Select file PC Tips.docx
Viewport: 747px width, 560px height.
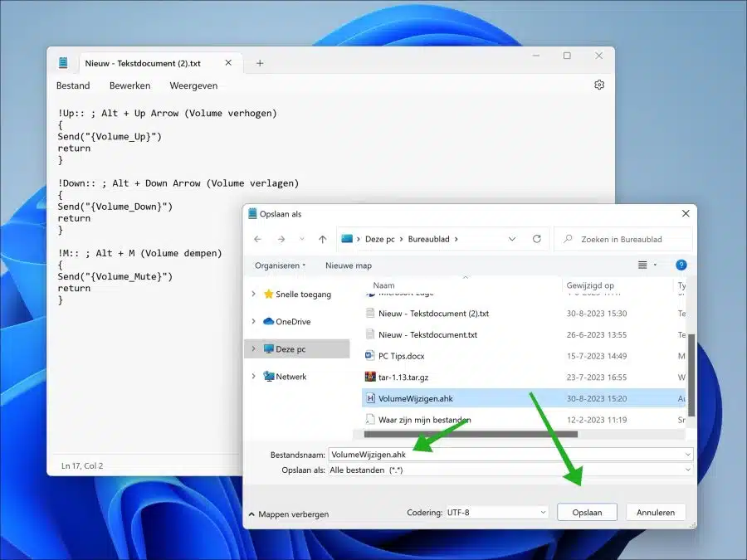tap(401, 356)
